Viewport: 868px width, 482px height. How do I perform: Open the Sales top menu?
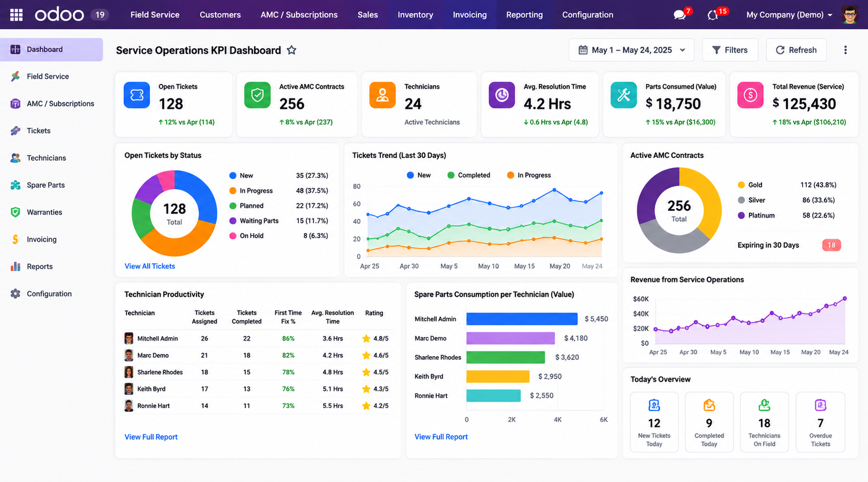367,15
